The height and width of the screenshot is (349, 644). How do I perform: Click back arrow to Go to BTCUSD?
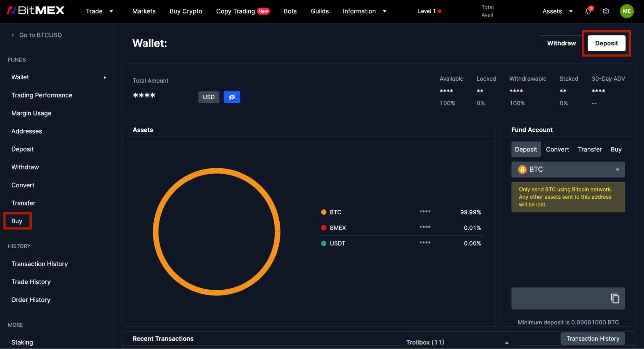pos(13,35)
